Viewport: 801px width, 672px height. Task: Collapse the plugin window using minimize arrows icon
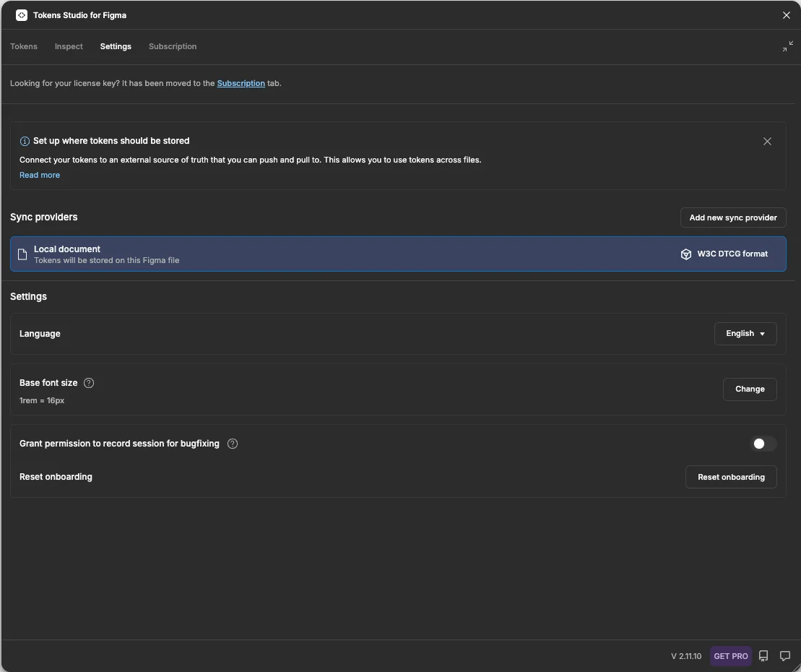click(x=788, y=46)
